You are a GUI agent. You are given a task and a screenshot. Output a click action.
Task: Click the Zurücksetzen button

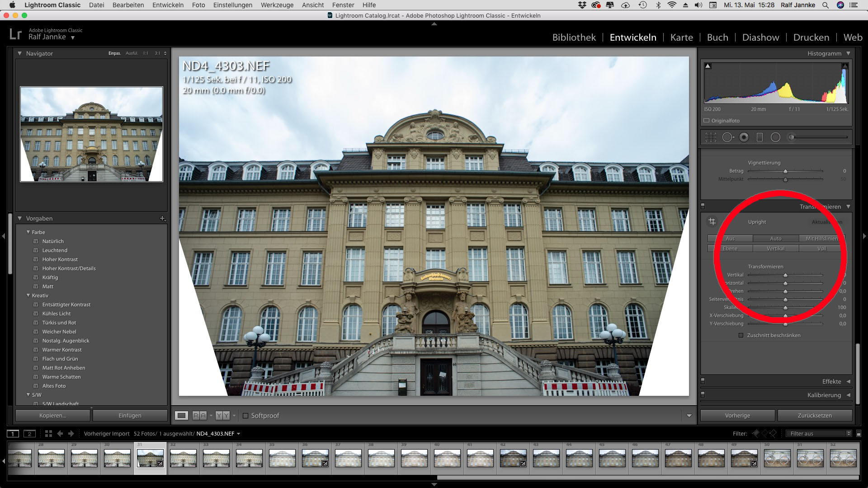pyautogui.click(x=814, y=416)
